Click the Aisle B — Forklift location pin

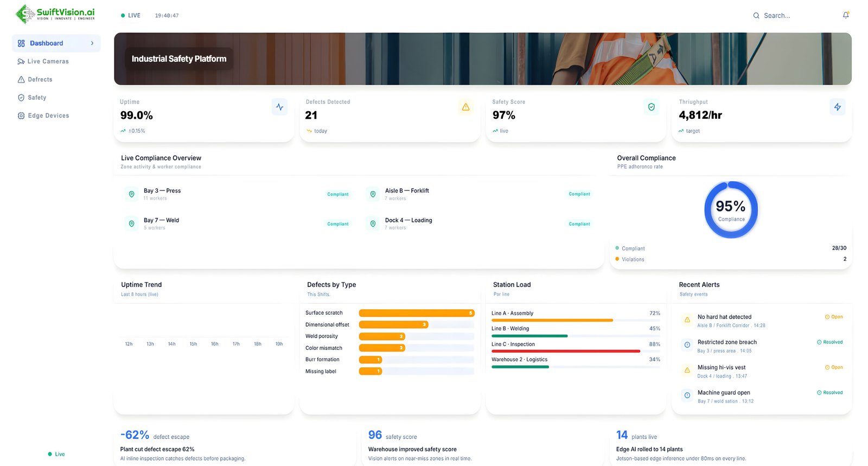[373, 194]
